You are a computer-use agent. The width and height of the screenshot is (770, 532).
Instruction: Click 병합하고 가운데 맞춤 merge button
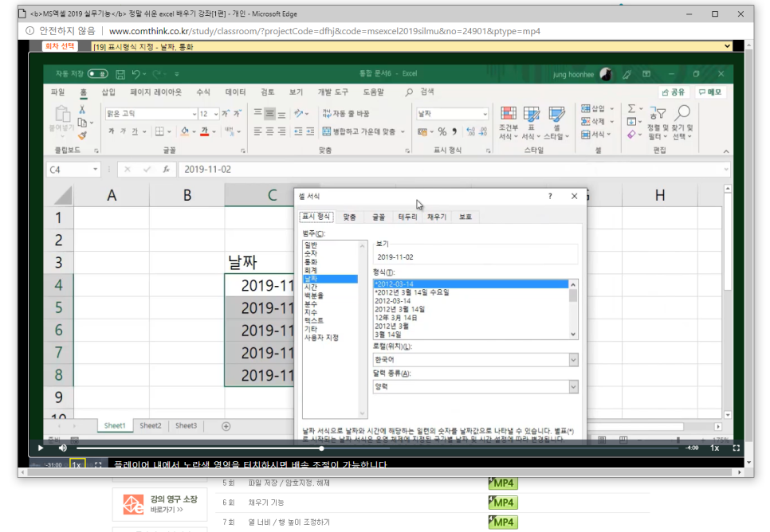359,131
